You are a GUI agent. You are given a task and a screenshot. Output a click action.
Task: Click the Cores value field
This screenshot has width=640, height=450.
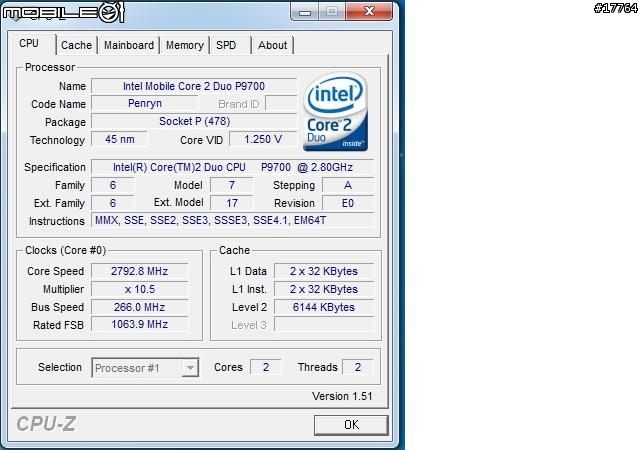pos(266,367)
